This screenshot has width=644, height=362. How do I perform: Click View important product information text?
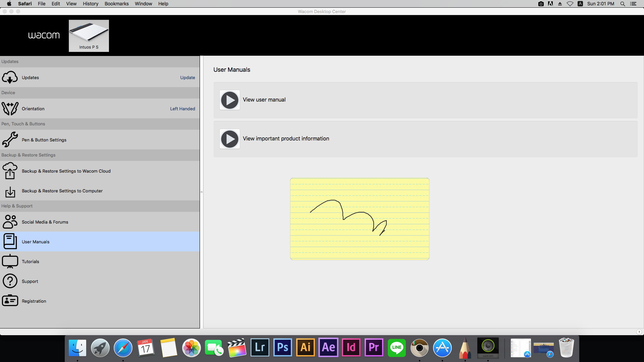286,138
